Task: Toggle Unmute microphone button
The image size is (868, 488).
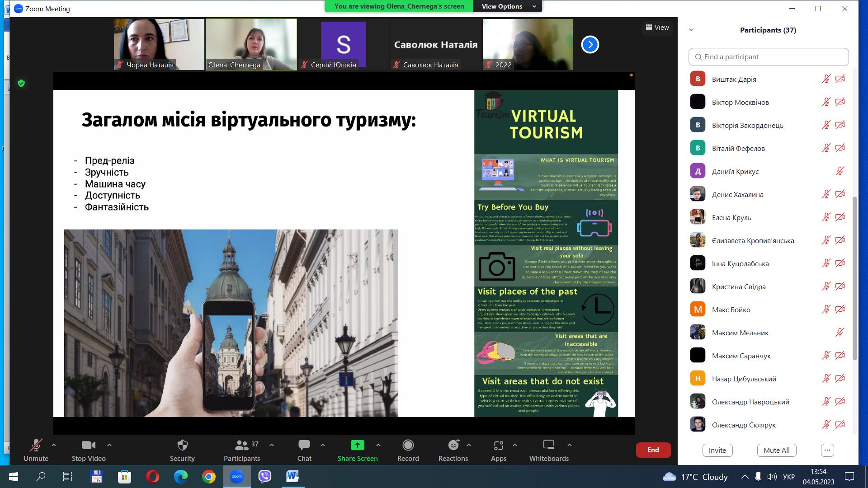Action: coord(36,446)
